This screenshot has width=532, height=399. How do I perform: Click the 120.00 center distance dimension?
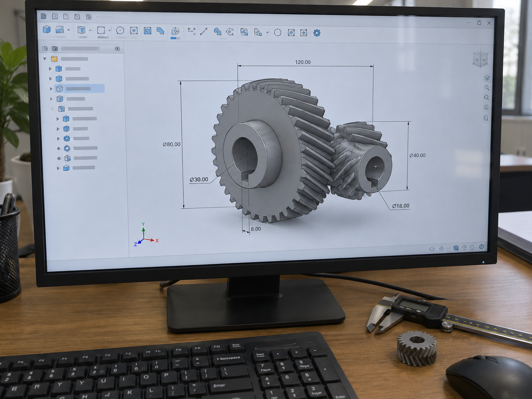tap(303, 62)
